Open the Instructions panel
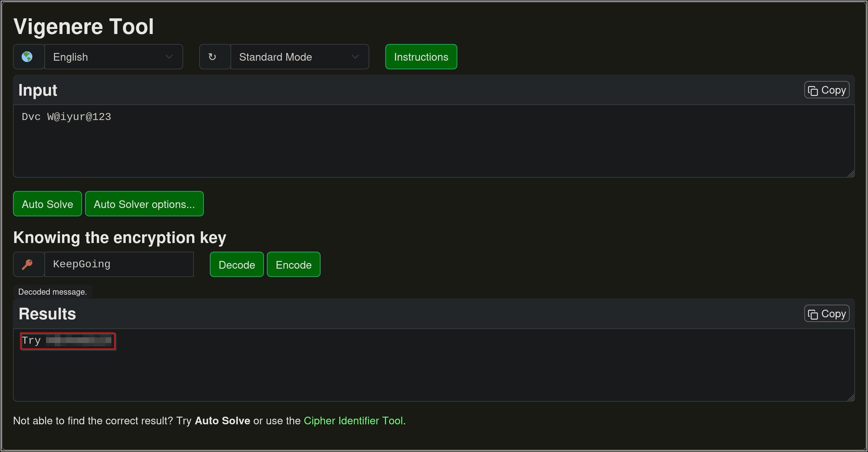 pyautogui.click(x=421, y=57)
